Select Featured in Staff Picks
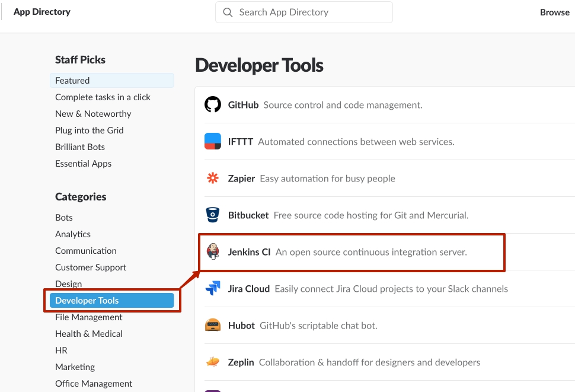This screenshot has height=392, width=575. point(112,80)
